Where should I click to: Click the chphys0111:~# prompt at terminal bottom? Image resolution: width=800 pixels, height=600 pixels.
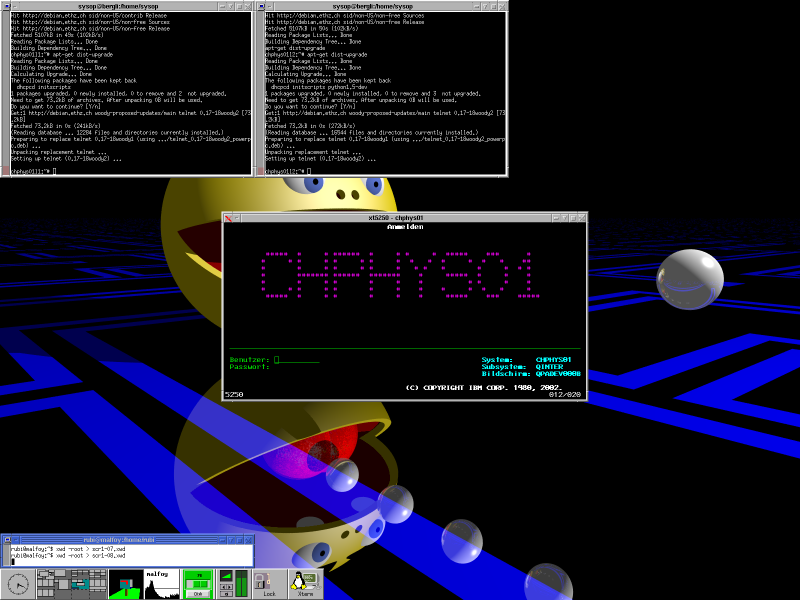click(x=31, y=171)
